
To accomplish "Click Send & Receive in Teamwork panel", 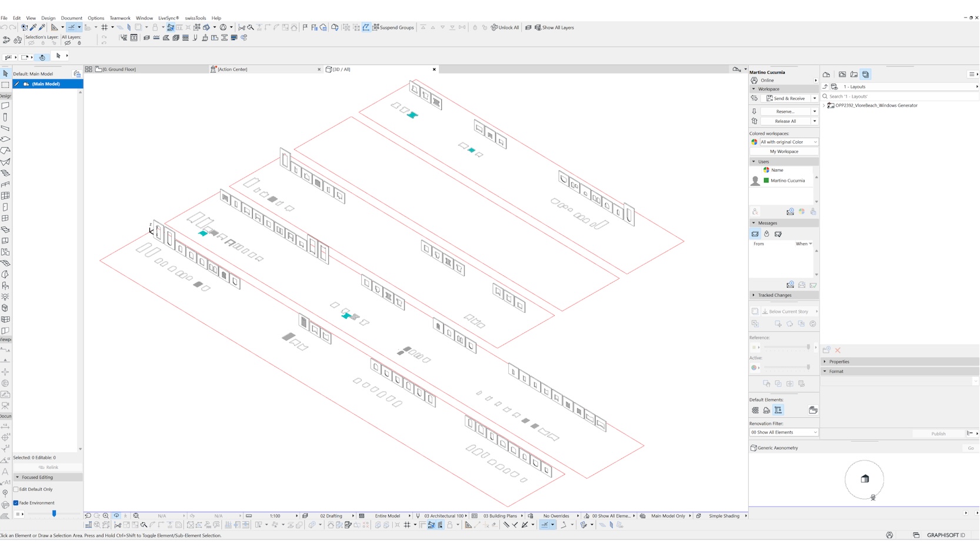I will coord(785,98).
